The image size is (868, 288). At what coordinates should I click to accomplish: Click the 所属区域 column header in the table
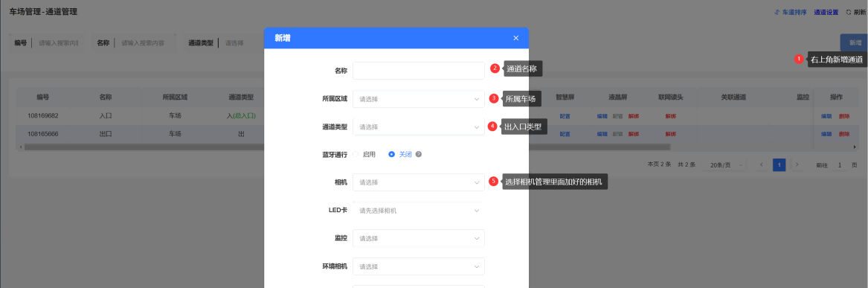coord(175,97)
